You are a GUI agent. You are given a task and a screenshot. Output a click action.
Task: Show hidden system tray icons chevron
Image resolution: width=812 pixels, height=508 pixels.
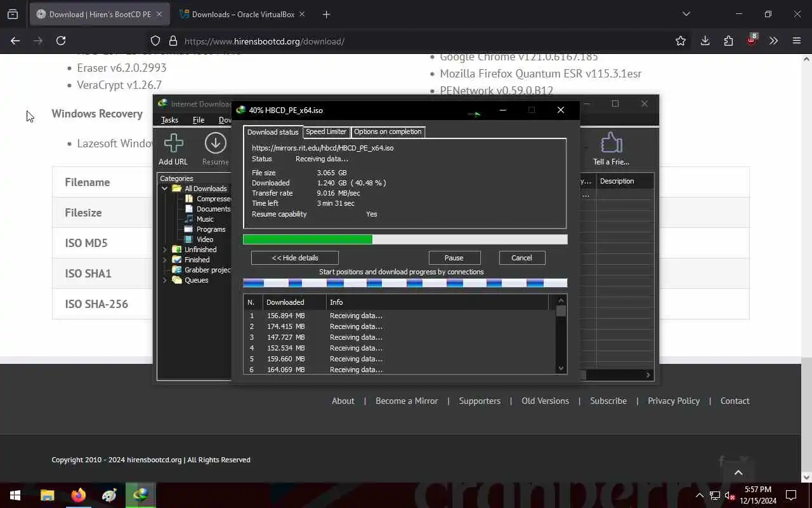[700, 495]
